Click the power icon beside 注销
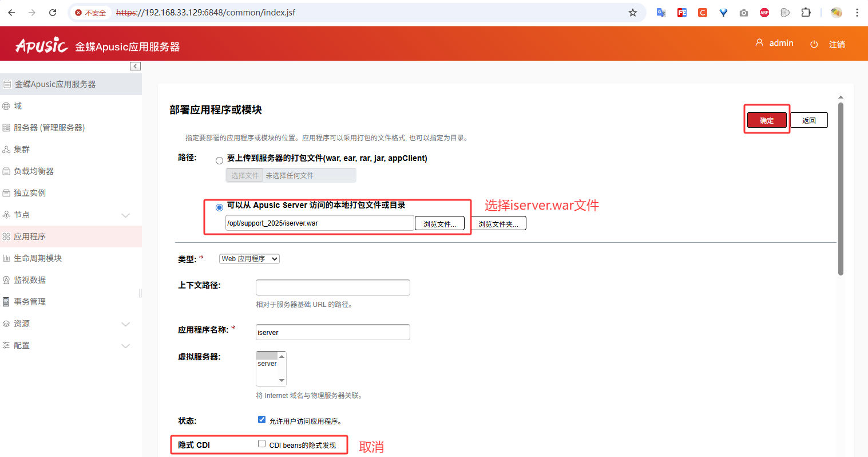 pos(814,44)
